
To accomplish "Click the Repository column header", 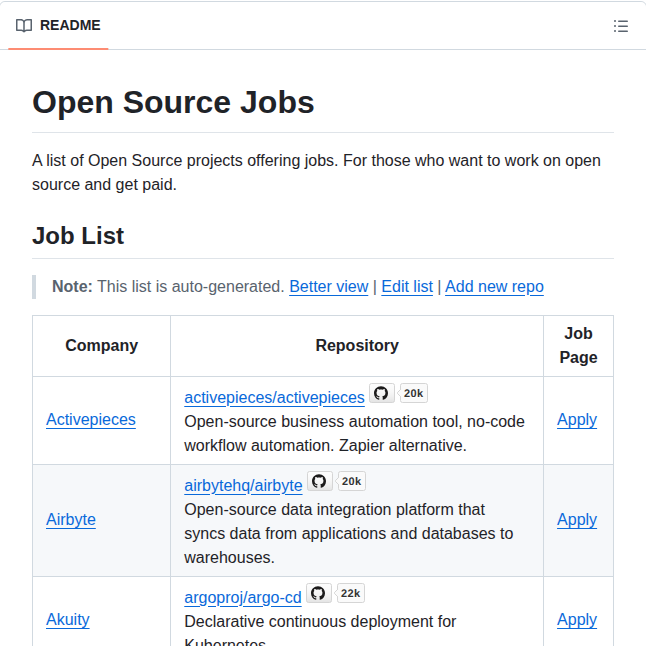I will click(357, 345).
